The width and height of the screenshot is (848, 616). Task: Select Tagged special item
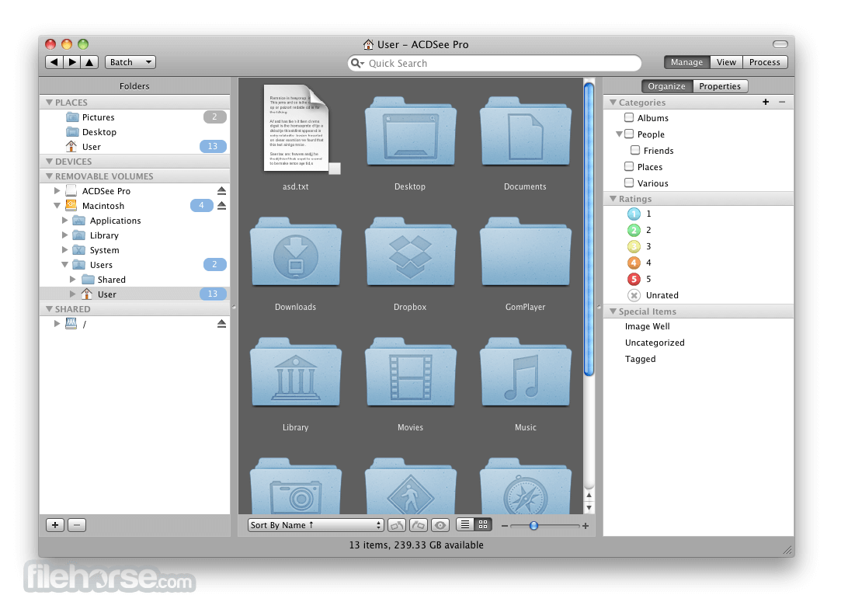tap(641, 359)
